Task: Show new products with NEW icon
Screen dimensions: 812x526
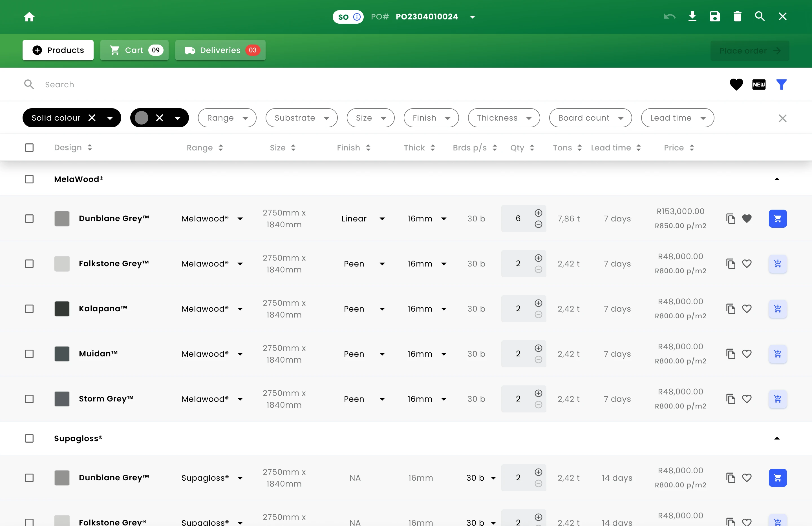Action: tap(759, 85)
